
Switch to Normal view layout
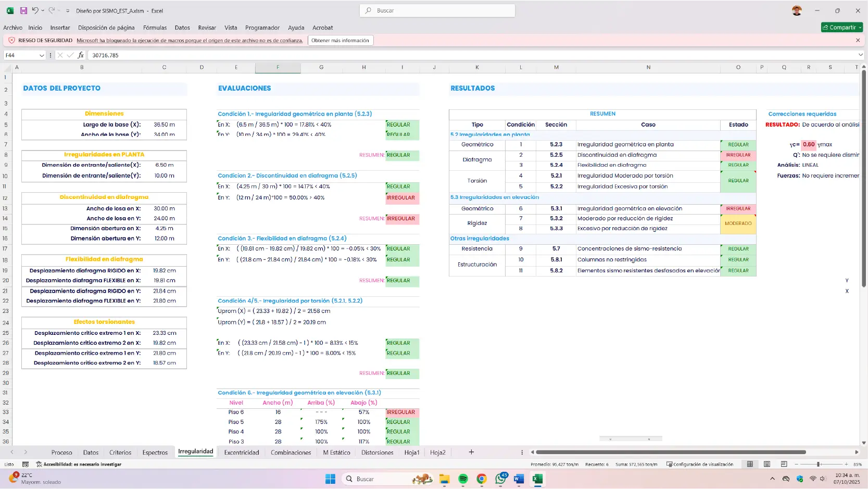(750, 464)
